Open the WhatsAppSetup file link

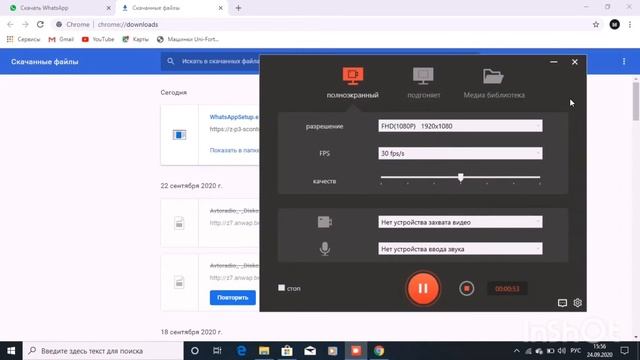[234, 117]
